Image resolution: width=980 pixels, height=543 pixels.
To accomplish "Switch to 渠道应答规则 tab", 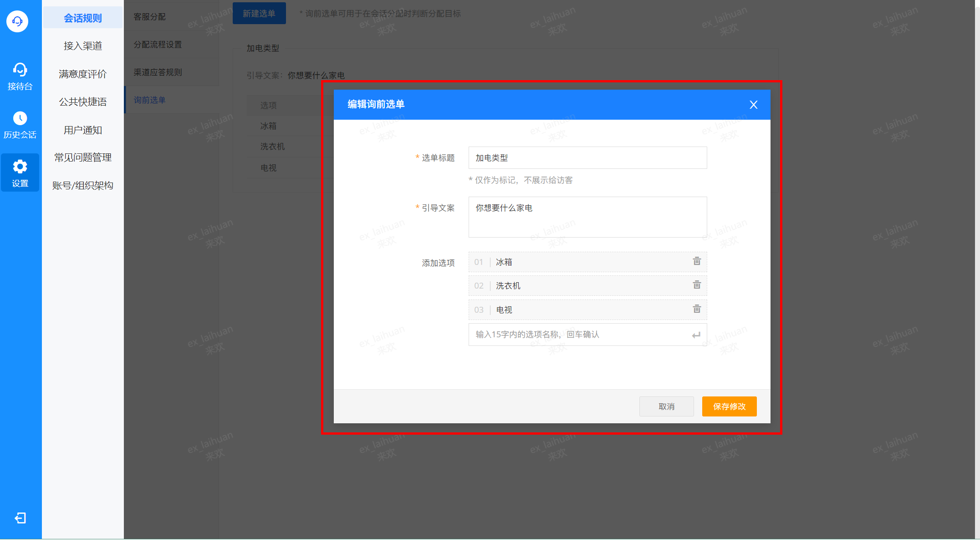I will pyautogui.click(x=172, y=72).
